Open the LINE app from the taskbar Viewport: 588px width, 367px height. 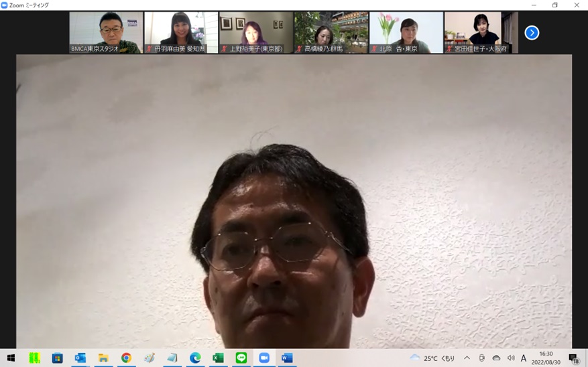(241, 358)
